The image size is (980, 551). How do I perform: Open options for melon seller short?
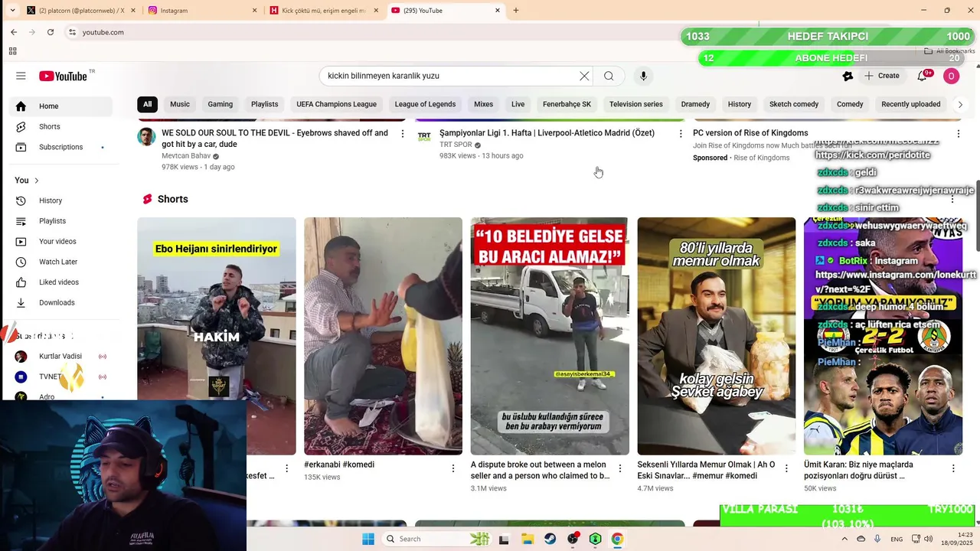[620, 468]
